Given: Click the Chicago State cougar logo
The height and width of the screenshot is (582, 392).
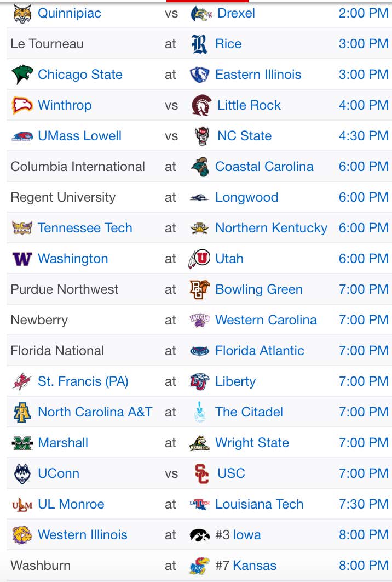Looking at the screenshot, I should pyautogui.click(x=22, y=75).
